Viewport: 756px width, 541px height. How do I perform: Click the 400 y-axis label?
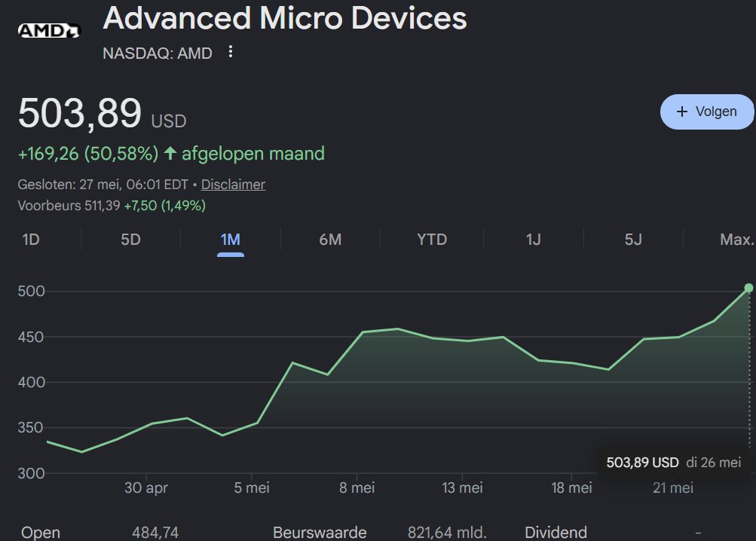click(32, 382)
